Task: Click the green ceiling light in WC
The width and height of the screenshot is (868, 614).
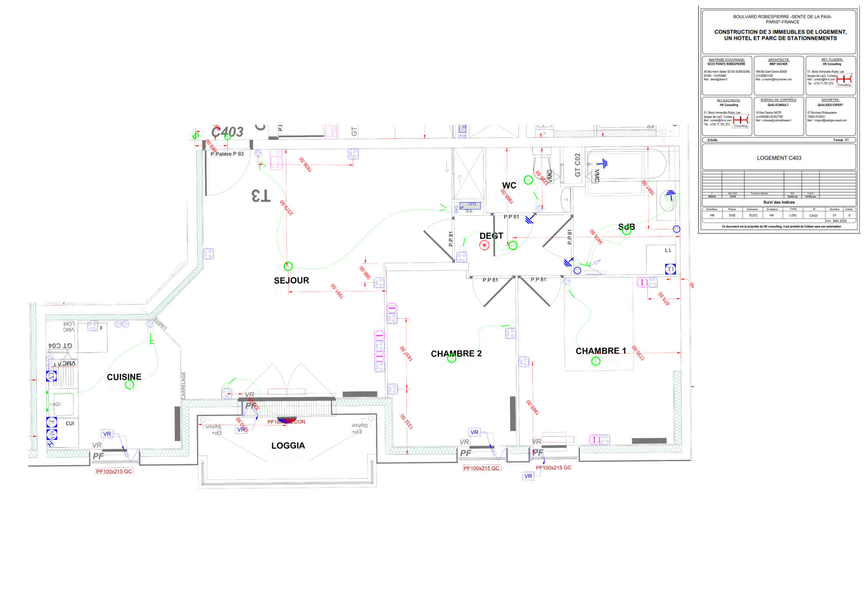Action: (528, 180)
